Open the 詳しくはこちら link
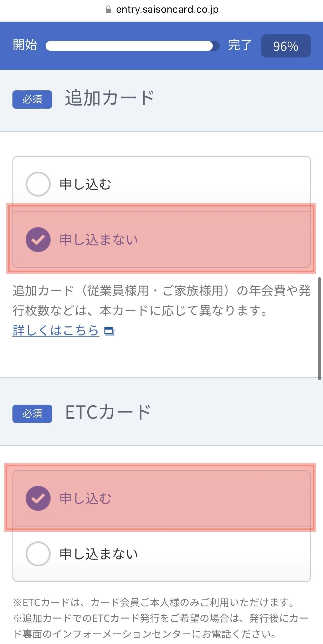This screenshot has width=323, height=644. (x=55, y=329)
